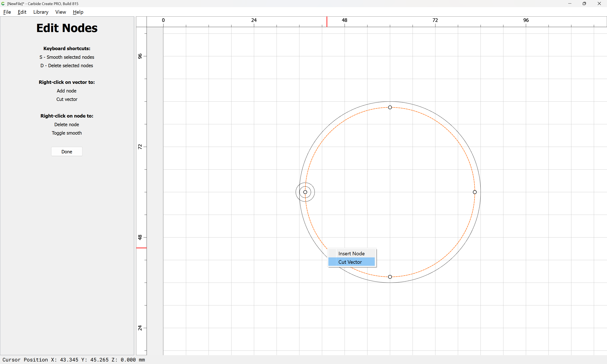Open the Help menu
607x364 pixels.
tap(78, 12)
